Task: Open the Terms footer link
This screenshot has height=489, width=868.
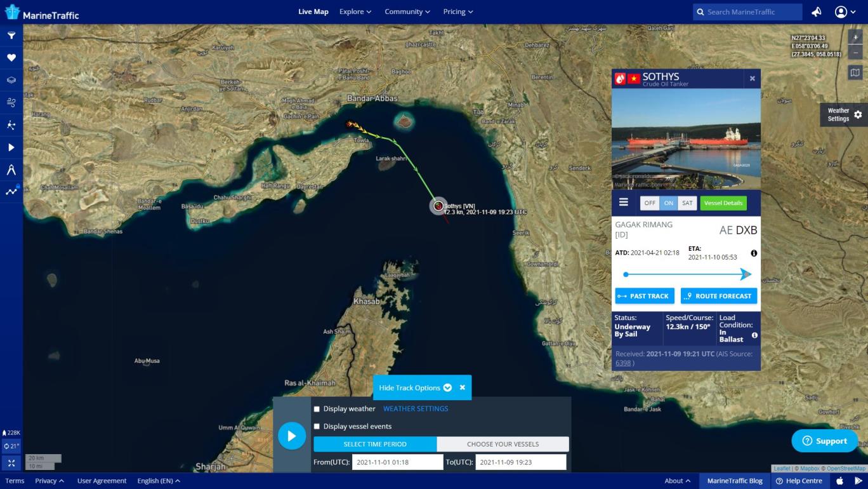Action: click(x=15, y=481)
